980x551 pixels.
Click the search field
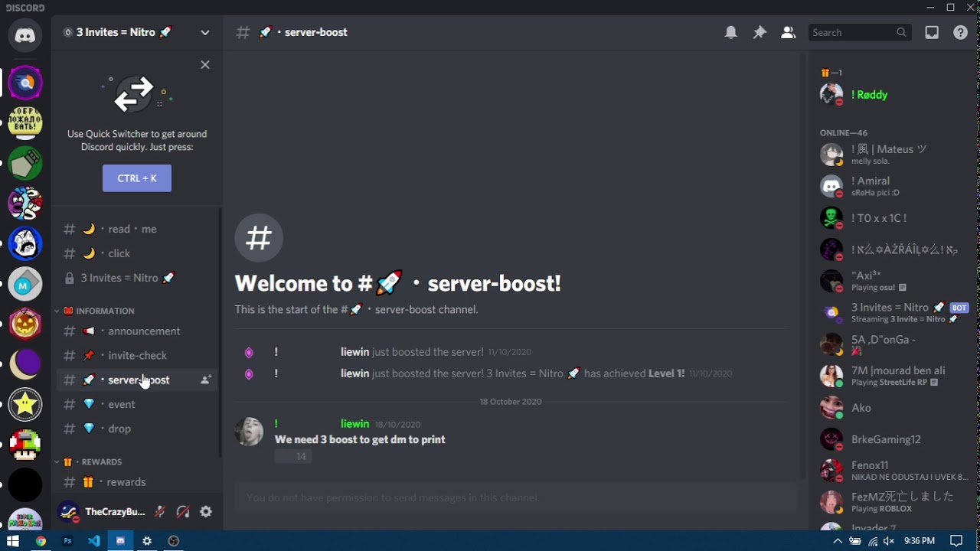[x=860, y=32]
